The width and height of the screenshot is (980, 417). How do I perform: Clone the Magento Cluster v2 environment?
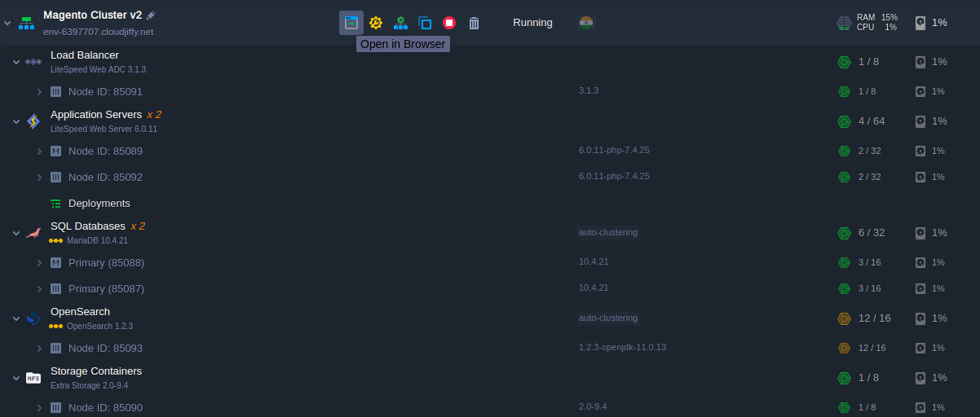tap(425, 23)
